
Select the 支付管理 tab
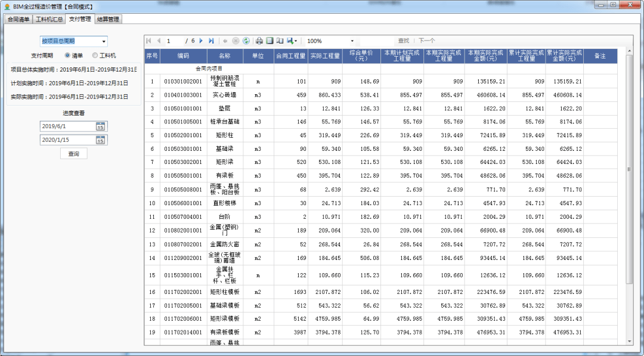[x=80, y=19]
